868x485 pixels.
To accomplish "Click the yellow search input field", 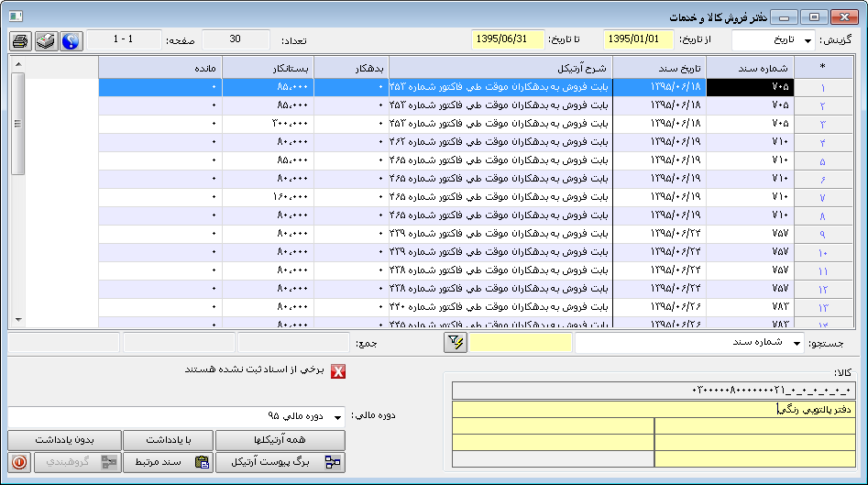I will click(x=521, y=343).
